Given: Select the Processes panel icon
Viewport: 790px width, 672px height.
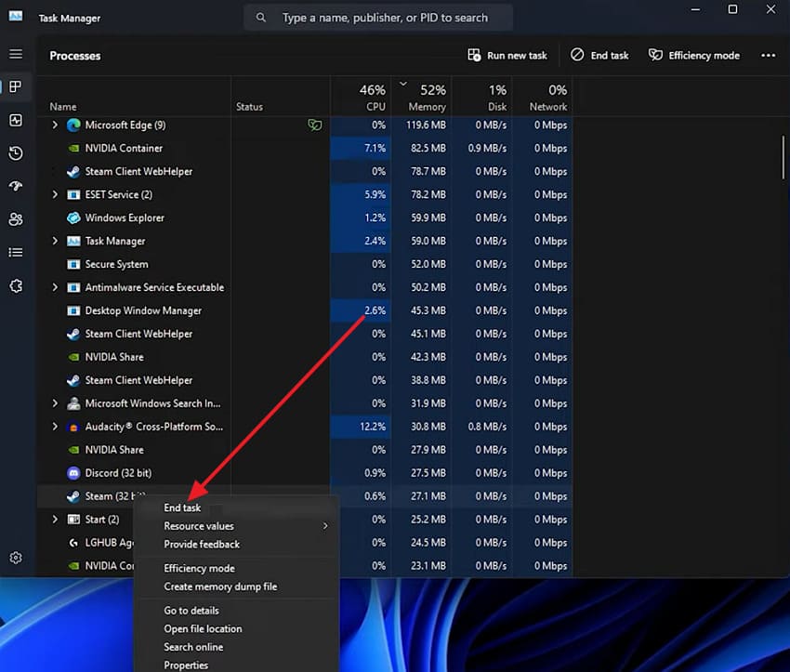Looking at the screenshot, I should 16,86.
